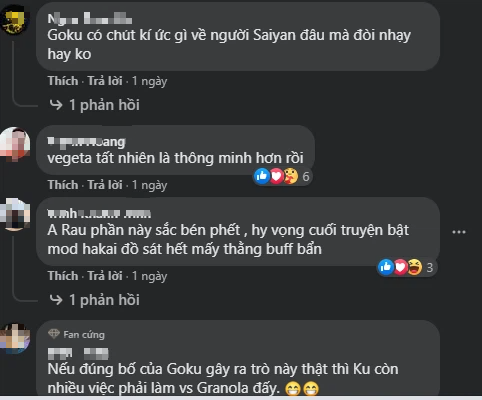Screen dimensions: 482x400
Task: Open 1 ngày timestamp of vegeta comment
Action: click(150, 185)
